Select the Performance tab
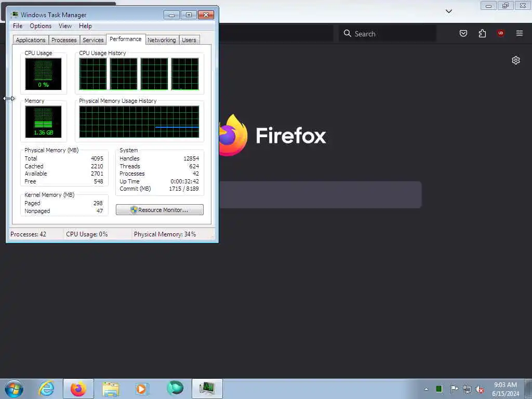Screen dimensions: 532x399 pyautogui.click(x=126, y=39)
